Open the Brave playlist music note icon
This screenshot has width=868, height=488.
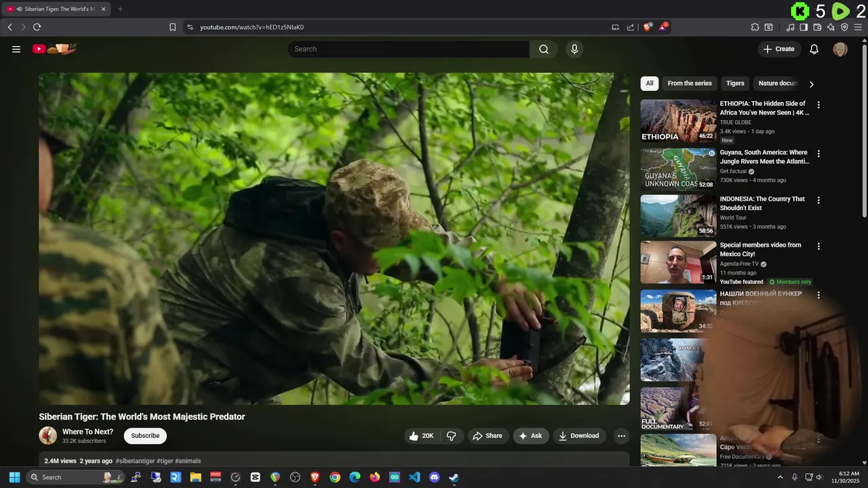click(790, 27)
